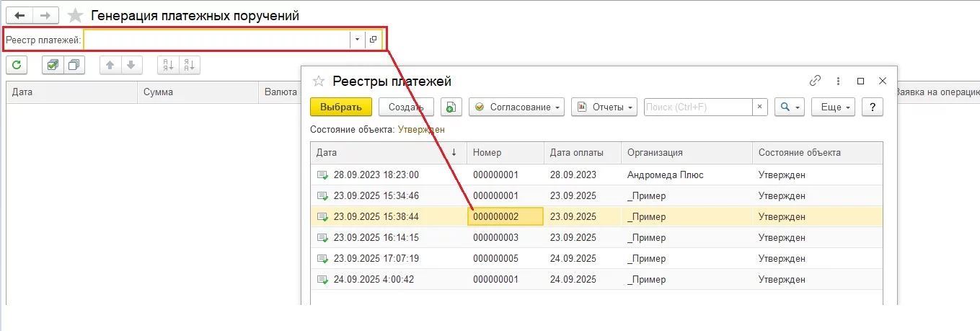
Task: Add Генерация платежных поручений to favorites star
Action: (x=75, y=15)
